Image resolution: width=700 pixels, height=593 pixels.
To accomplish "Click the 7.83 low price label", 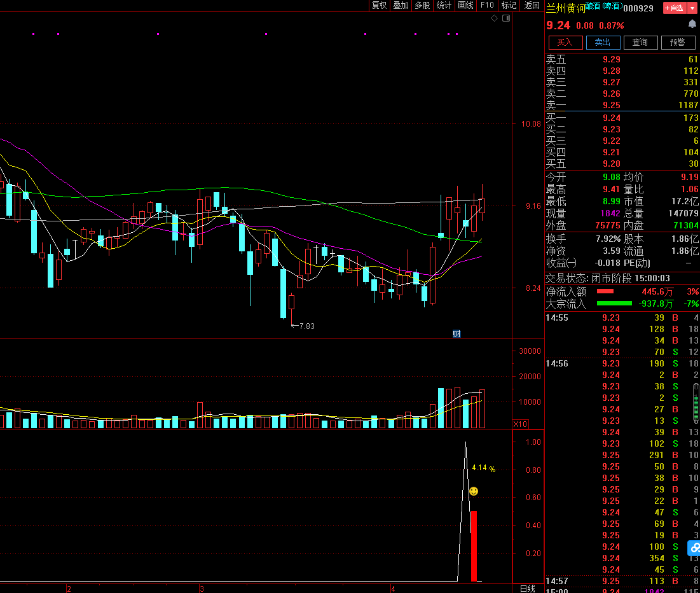I will pyautogui.click(x=306, y=326).
